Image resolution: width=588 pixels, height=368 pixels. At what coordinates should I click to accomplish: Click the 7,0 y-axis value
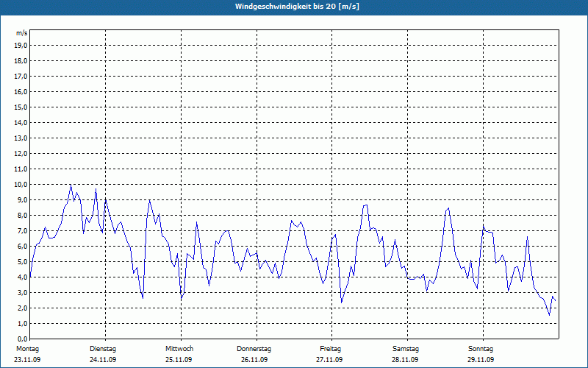[22, 230]
